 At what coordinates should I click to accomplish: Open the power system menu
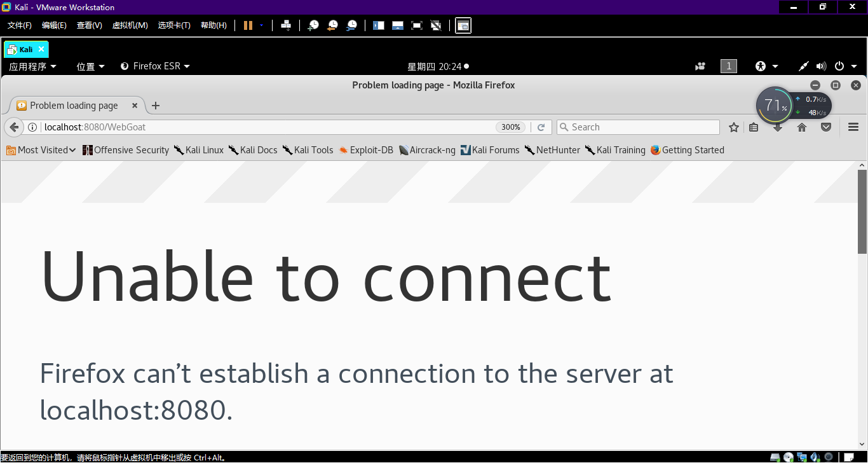point(845,66)
